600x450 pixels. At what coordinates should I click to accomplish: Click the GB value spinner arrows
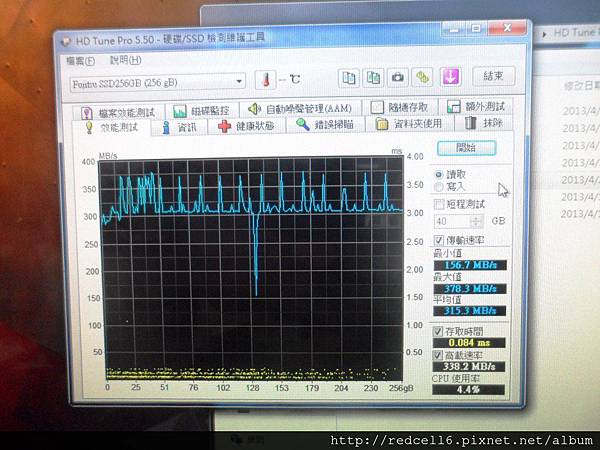point(477,221)
